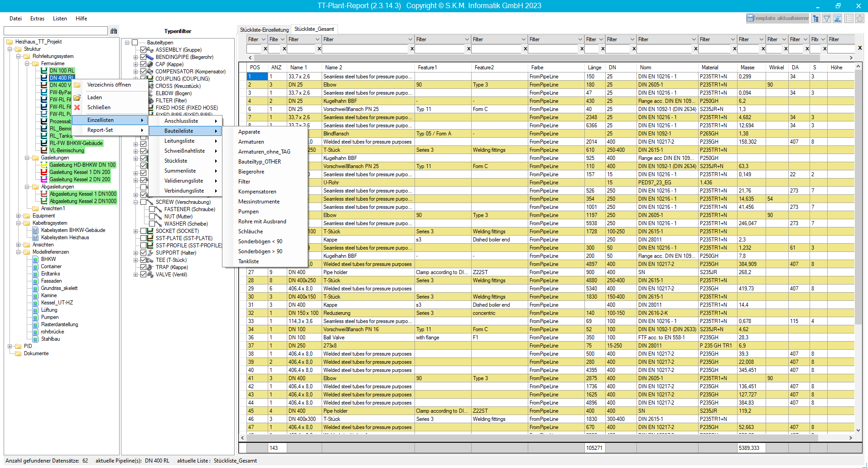Viewport: 868px width, 468px height.
Task: Uncheck the ASSEMBLY (Gruppe) checkbox
Action: (143, 50)
